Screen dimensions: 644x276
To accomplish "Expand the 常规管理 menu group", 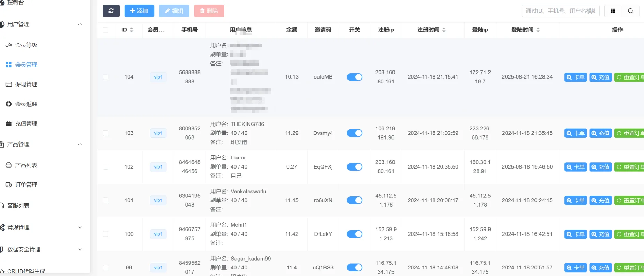I will coord(80,227).
